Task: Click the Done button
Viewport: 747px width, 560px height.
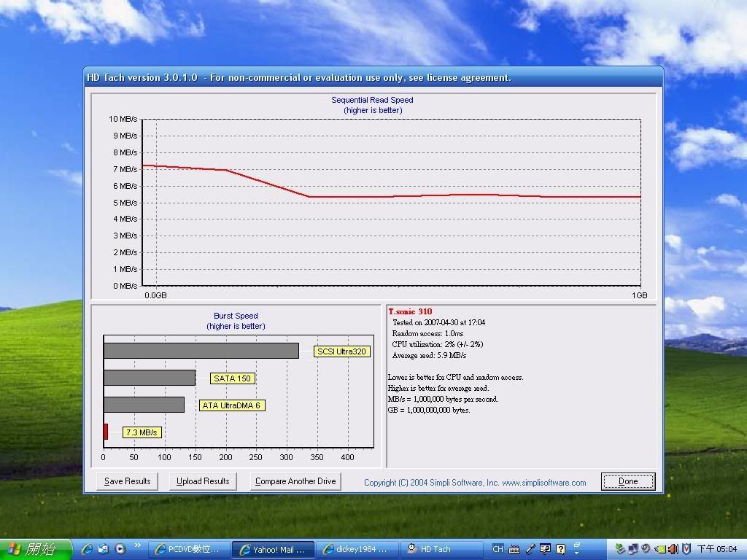Action: [627, 481]
